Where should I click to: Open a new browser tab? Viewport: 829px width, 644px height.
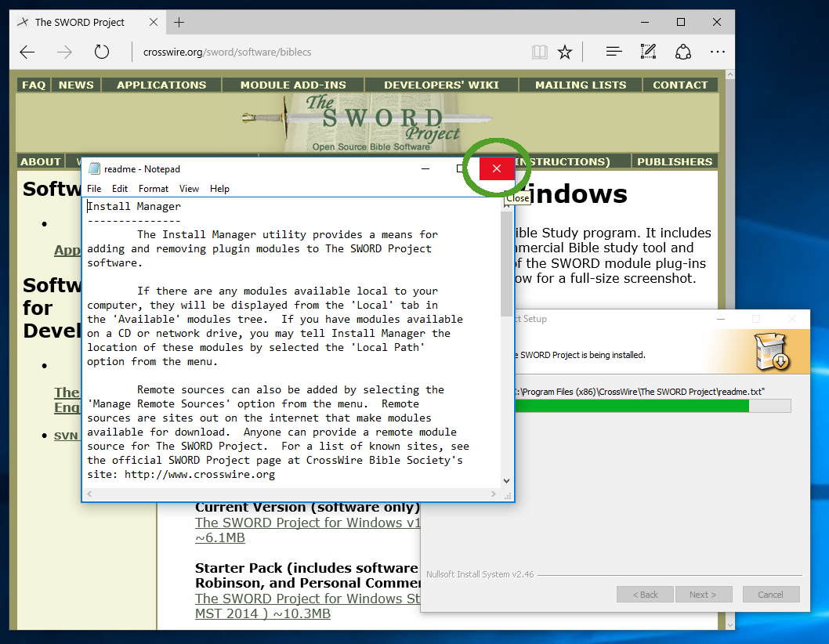[179, 22]
